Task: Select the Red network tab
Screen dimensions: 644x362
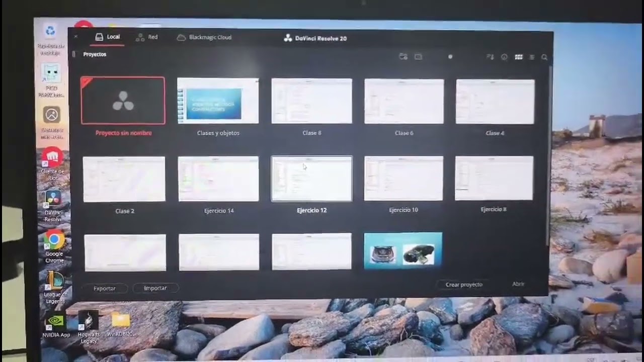Action: click(147, 37)
